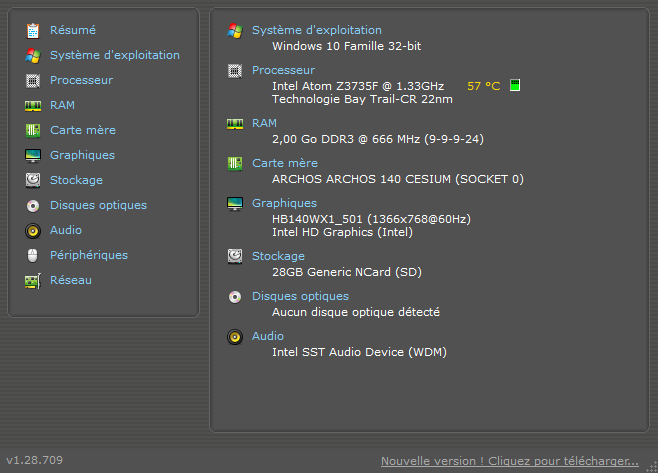Screen dimensions: 658x473
Task: Click the Stockage hard drive icon in sidebar
Action: (x=33, y=180)
